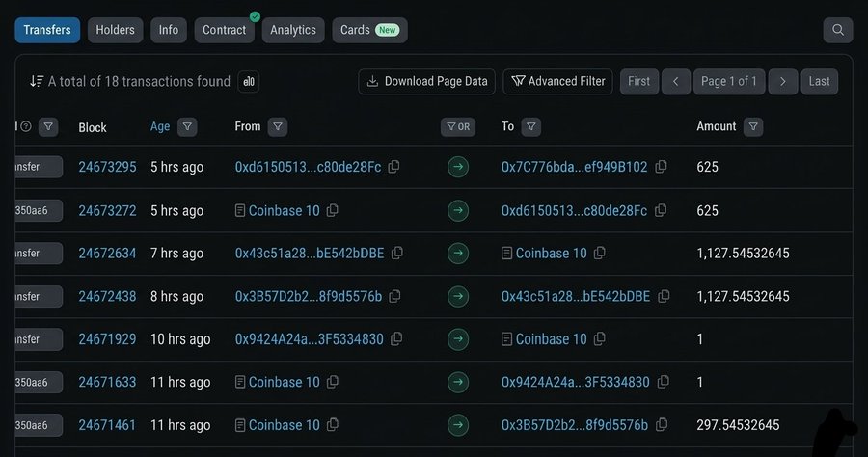The height and width of the screenshot is (457, 868).
Task: Open the search magnifier icon
Action: pyautogui.click(x=837, y=30)
